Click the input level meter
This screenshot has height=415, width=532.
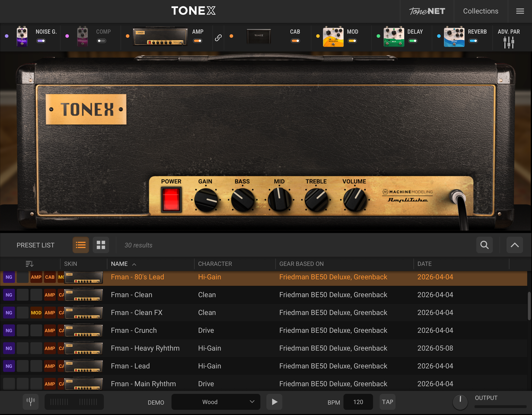click(74, 402)
